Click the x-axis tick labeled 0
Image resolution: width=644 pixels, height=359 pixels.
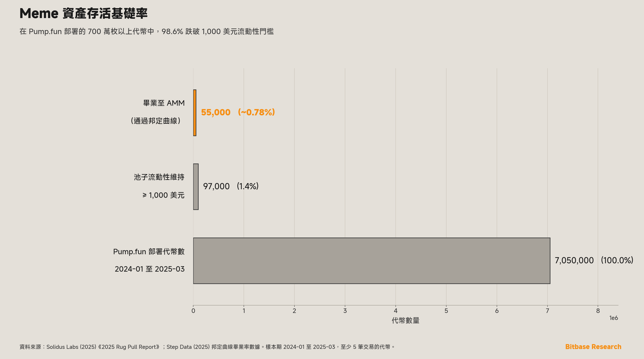[193, 311]
